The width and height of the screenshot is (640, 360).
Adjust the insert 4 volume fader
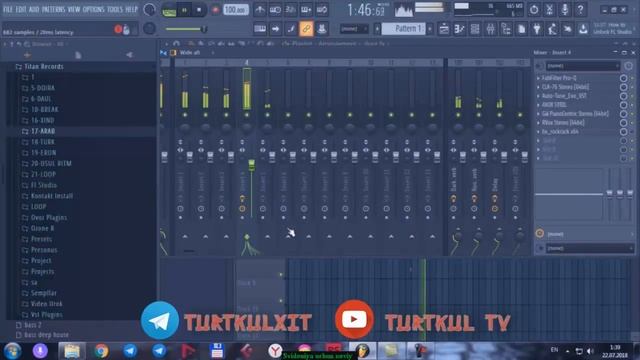pos(251,165)
